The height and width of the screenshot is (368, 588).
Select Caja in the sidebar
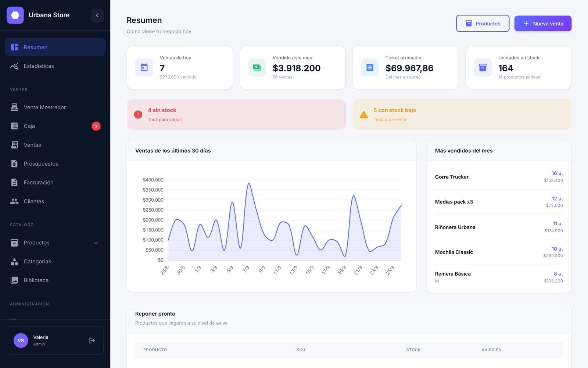coord(55,126)
